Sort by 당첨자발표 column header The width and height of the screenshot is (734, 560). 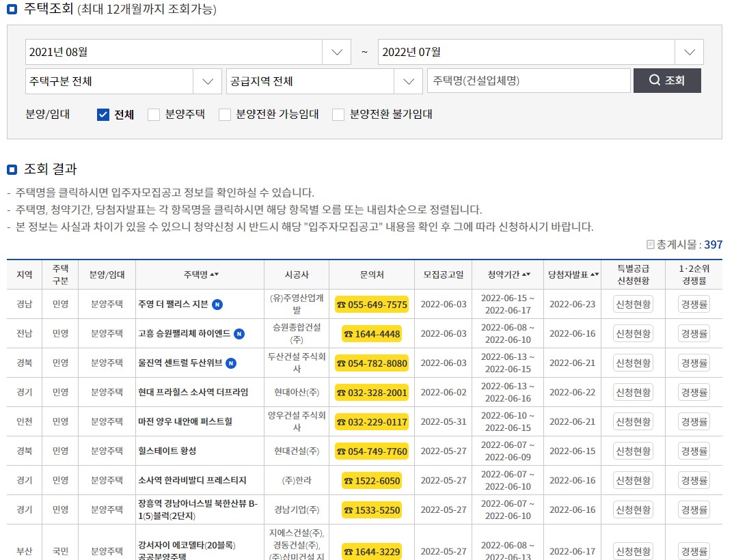573,275
